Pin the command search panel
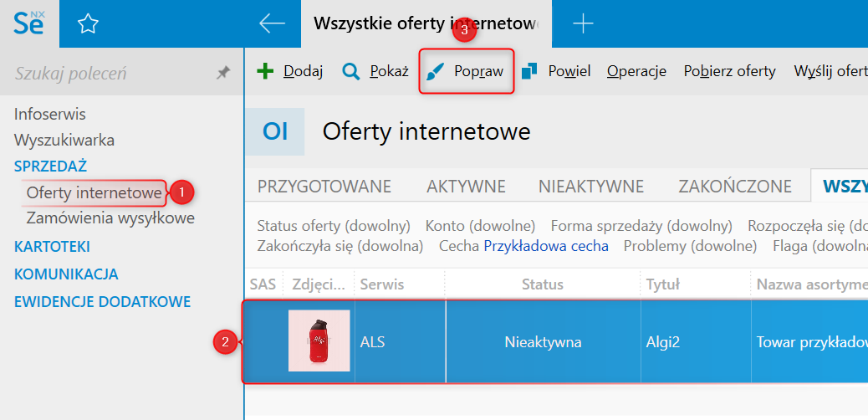 (x=223, y=74)
